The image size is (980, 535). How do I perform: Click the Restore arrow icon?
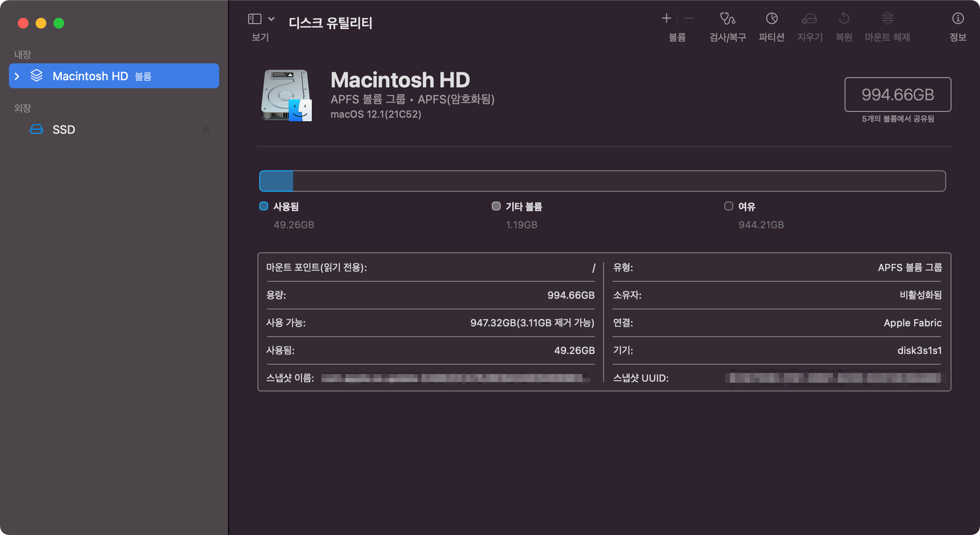tap(844, 19)
